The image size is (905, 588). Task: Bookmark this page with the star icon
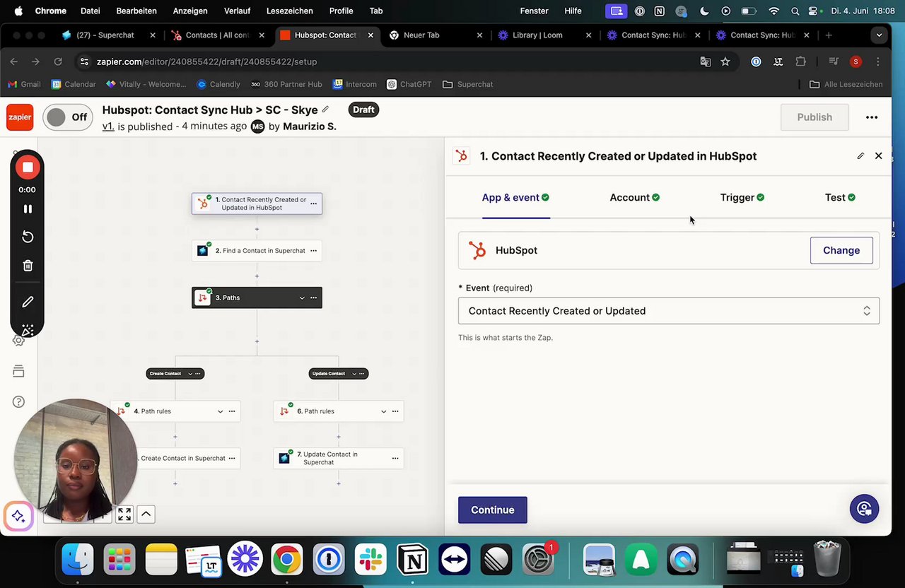tap(725, 61)
